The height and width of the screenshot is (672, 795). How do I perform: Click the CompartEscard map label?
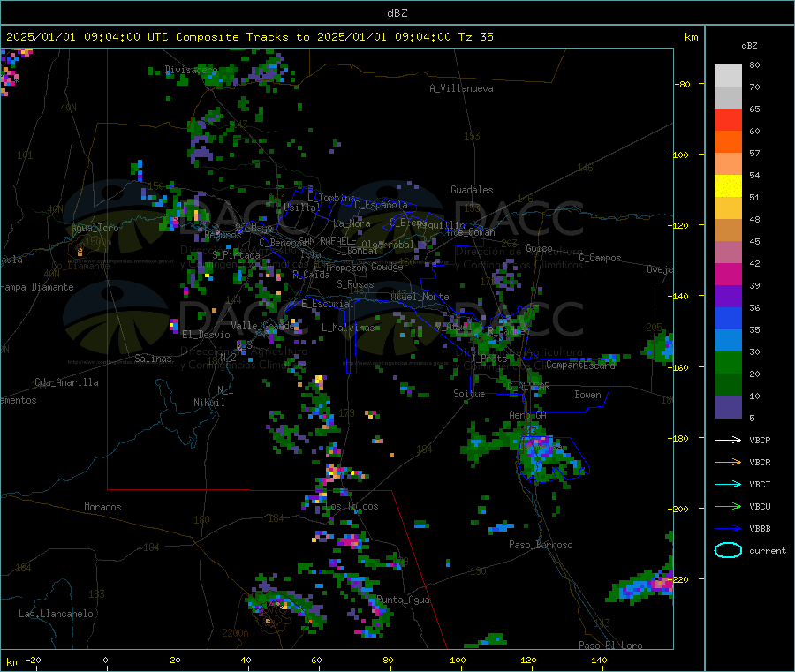point(580,365)
